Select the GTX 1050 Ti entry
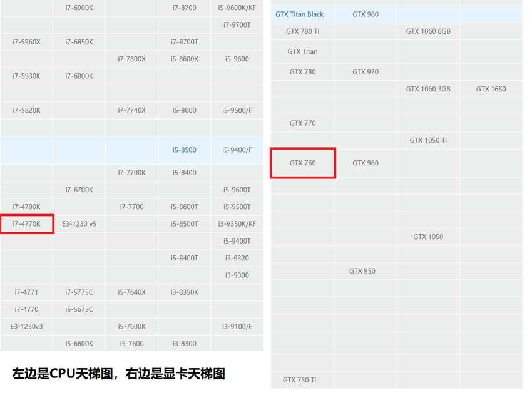The height and width of the screenshot is (400, 532). [x=428, y=140]
